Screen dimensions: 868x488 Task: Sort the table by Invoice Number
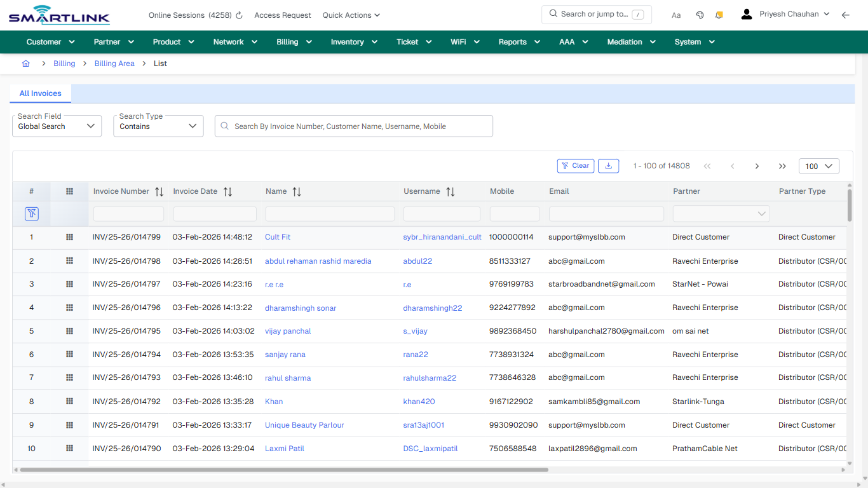(x=159, y=191)
